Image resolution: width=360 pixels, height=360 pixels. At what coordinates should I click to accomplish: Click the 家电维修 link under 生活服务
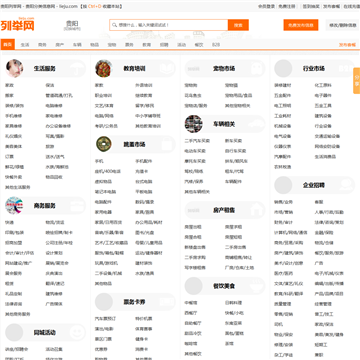[x=54, y=116]
